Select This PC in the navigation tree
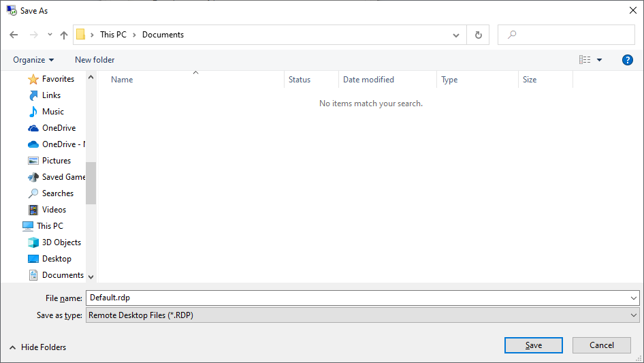This screenshot has width=644, height=363. pyautogui.click(x=50, y=226)
